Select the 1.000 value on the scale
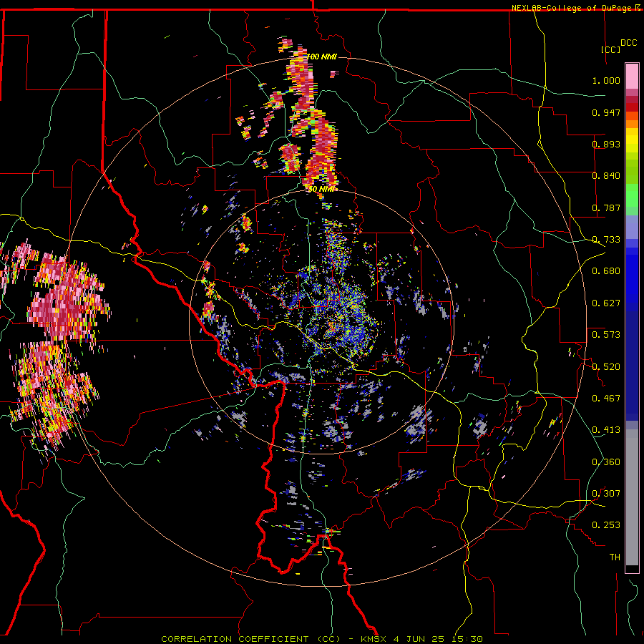644x644 pixels. (606, 80)
